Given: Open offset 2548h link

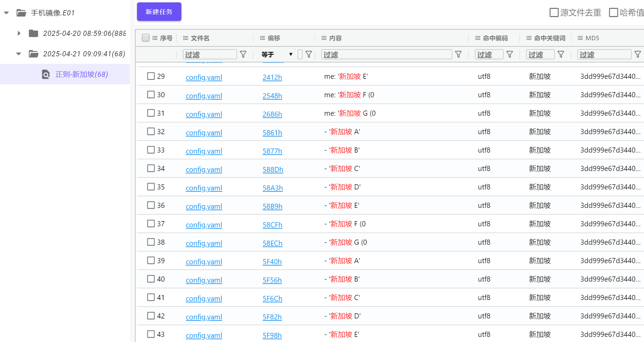Looking at the screenshot, I should click(x=272, y=96).
